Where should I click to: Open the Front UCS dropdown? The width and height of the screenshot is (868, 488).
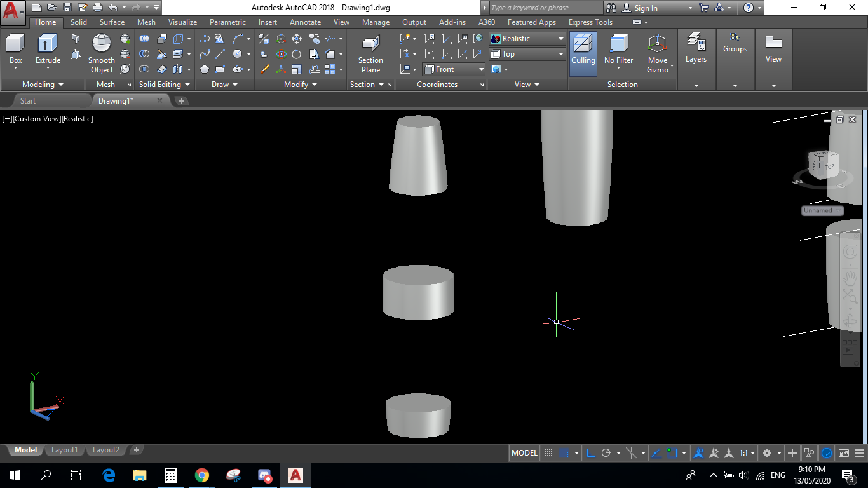[x=454, y=69]
